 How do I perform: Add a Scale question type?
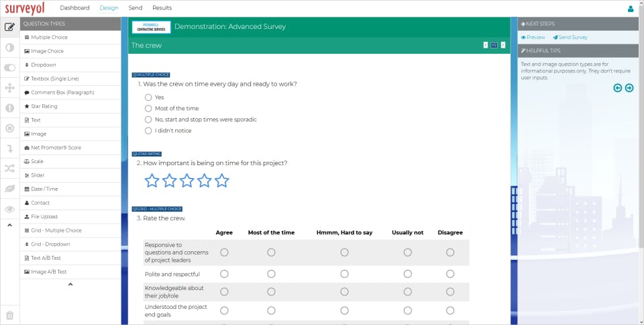pos(70,161)
